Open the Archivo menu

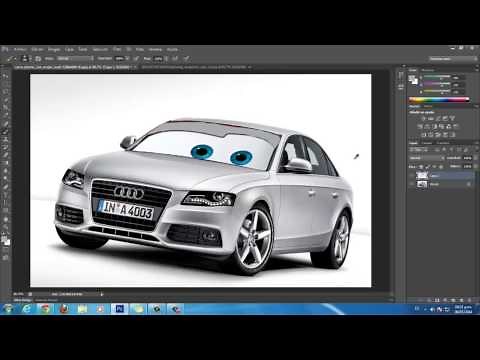[x=20, y=49]
